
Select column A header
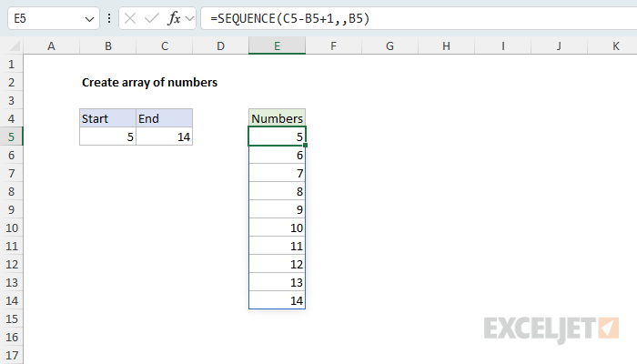(x=51, y=45)
